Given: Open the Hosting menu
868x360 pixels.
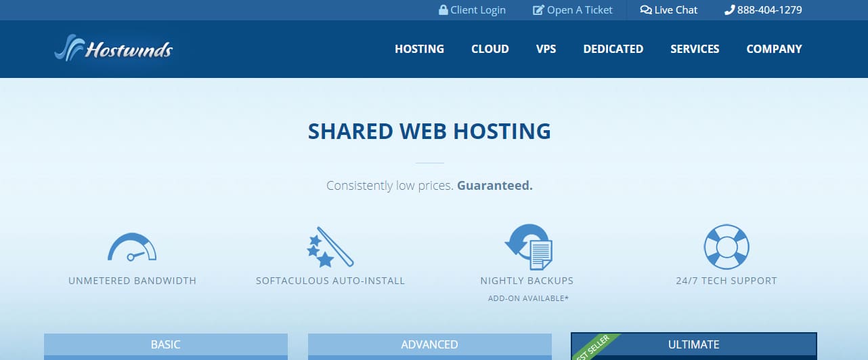Looking at the screenshot, I should click(420, 49).
